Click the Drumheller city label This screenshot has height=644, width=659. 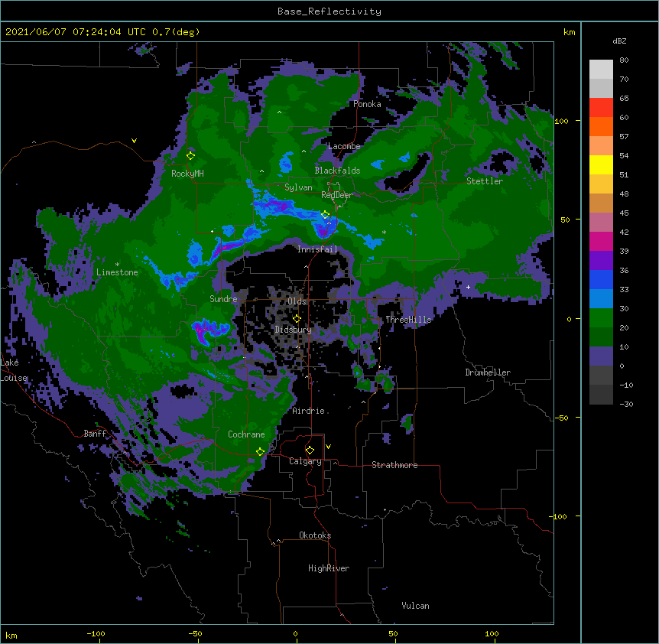coord(488,372)
